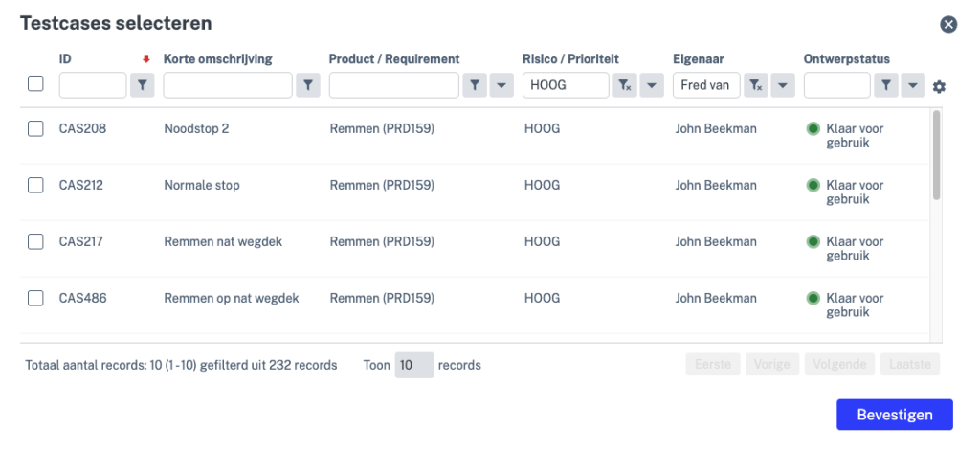
Task: Open the Eigenaar filter dropdown arrow
Action: [782, 86]
